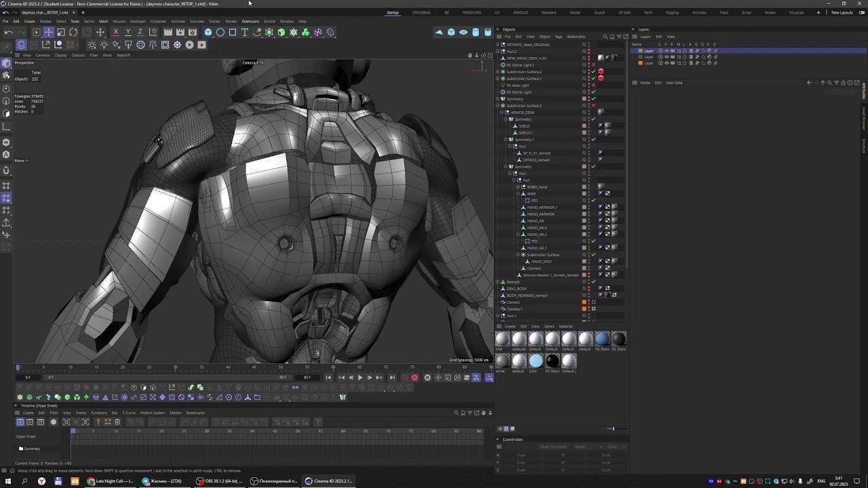Toggle visibility eye of first Layer
This screenshot has width=868, height=488.
(667, 51)
